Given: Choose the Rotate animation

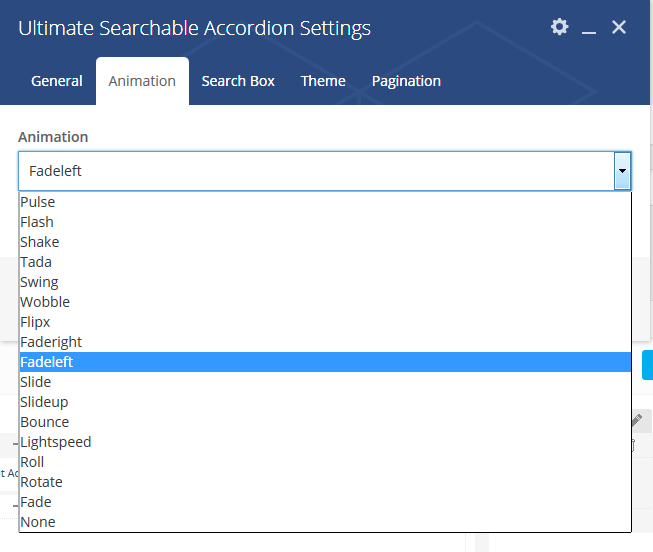Looking at the screenshot, I should click(41, 482).
